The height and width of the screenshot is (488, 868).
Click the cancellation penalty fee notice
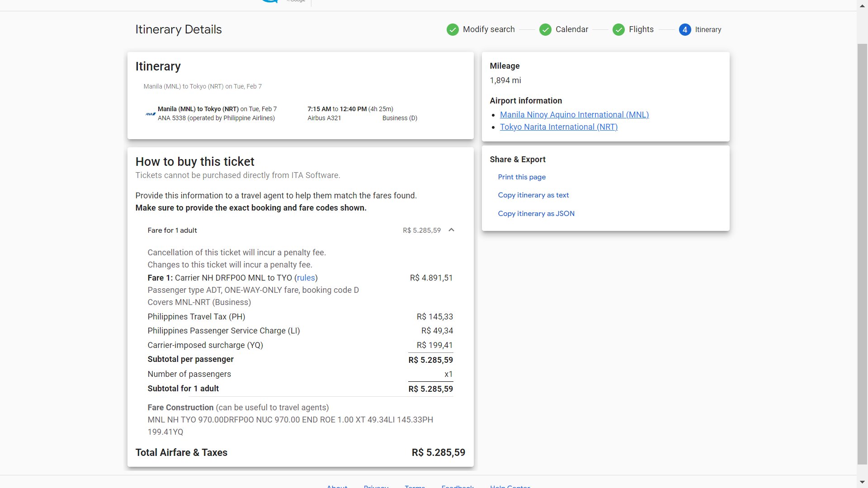point(236,253)
